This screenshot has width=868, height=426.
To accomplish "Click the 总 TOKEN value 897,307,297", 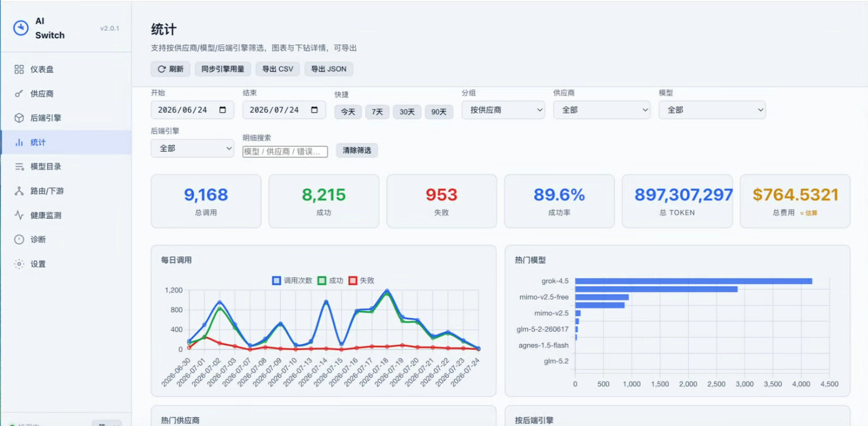I will [x=684, y=195].
